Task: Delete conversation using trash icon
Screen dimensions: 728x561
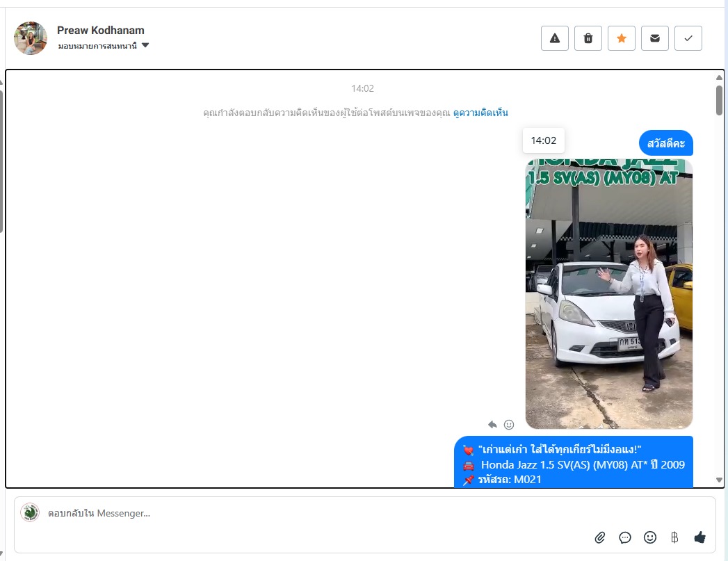Action: 588,38
